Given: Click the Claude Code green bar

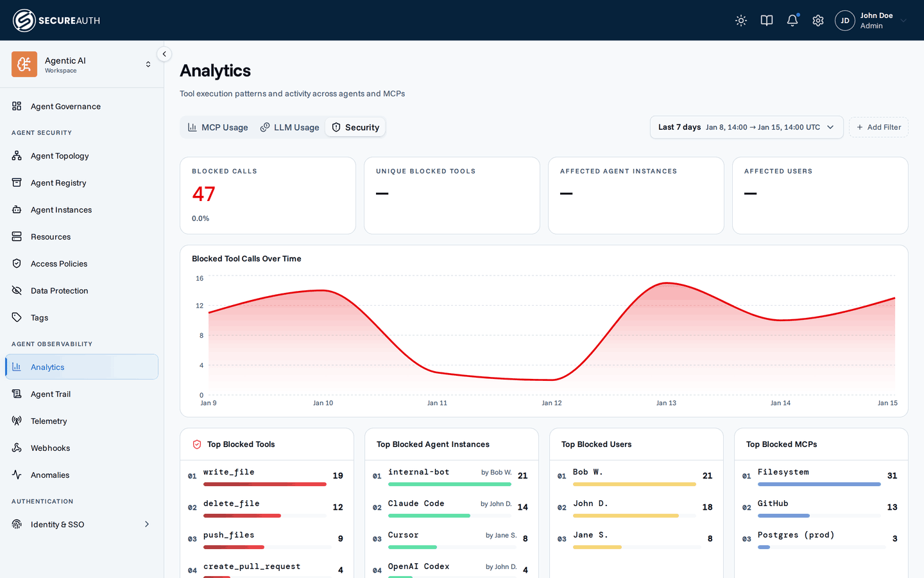Looking at the screenshot, I should click(429, 516).
